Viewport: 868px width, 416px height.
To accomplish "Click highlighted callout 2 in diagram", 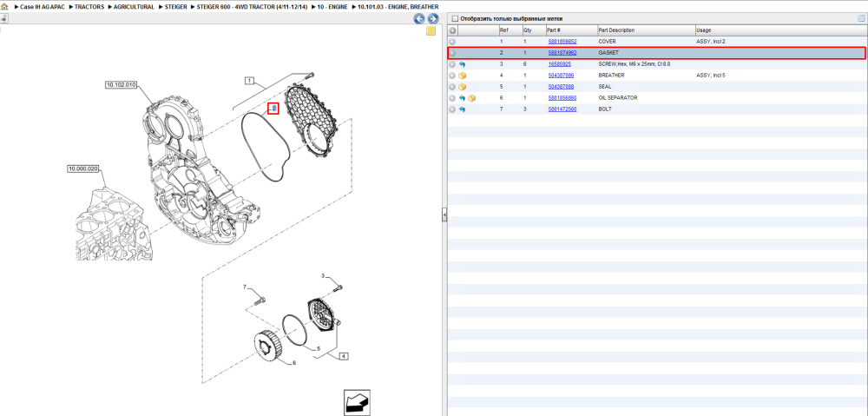I will pyautogui.click(x=273, y=109).
